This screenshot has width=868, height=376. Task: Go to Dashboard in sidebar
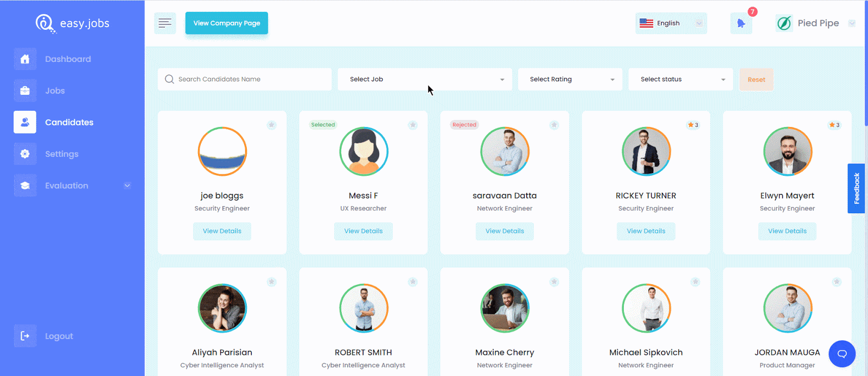[68, 59]
